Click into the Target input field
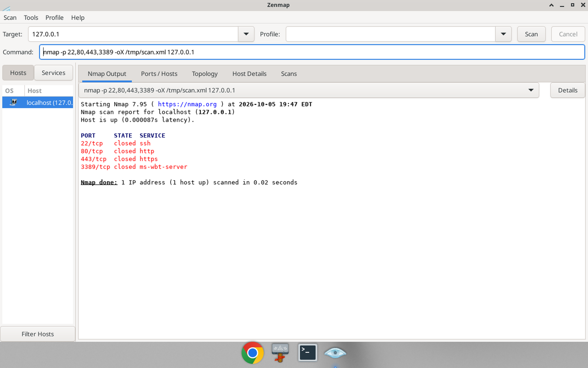 pyautogui.click(x=133, y=34)
